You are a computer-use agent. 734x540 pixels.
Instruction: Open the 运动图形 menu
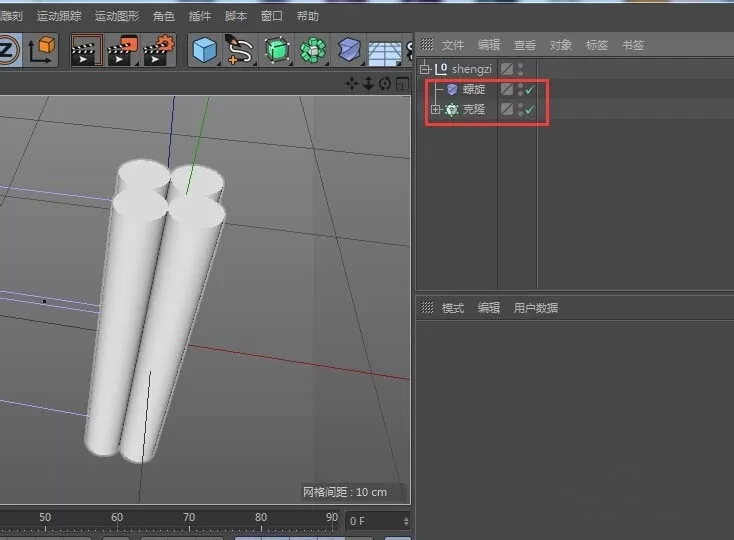click(117, 16)
